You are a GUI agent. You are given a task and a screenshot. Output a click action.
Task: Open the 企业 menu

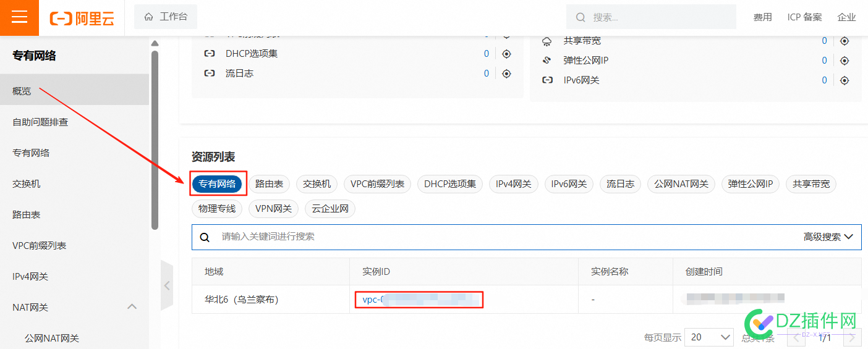point(846,17)
